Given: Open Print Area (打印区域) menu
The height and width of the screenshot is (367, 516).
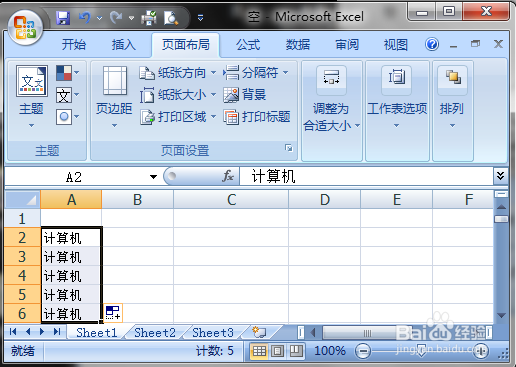Looking at the screenshot, I should point(178,117).
